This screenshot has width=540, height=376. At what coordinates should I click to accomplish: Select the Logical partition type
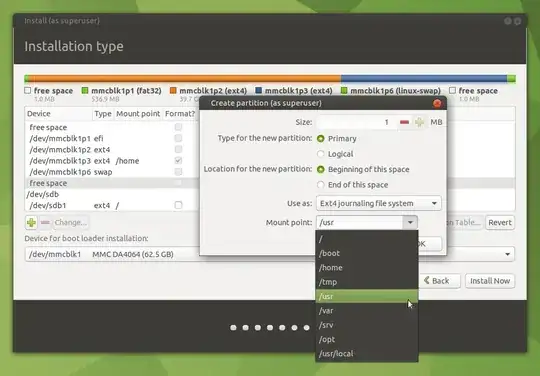(x=321, y=154)
